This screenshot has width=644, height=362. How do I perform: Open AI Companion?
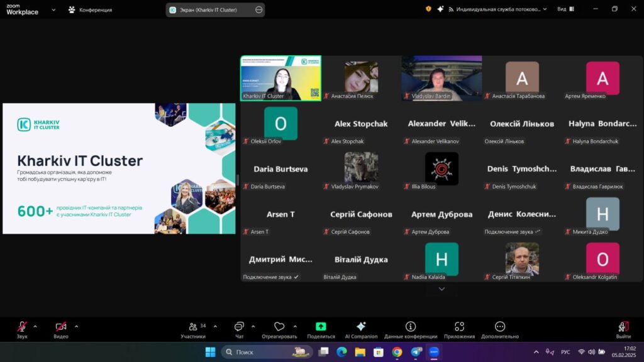coord(361,329)
